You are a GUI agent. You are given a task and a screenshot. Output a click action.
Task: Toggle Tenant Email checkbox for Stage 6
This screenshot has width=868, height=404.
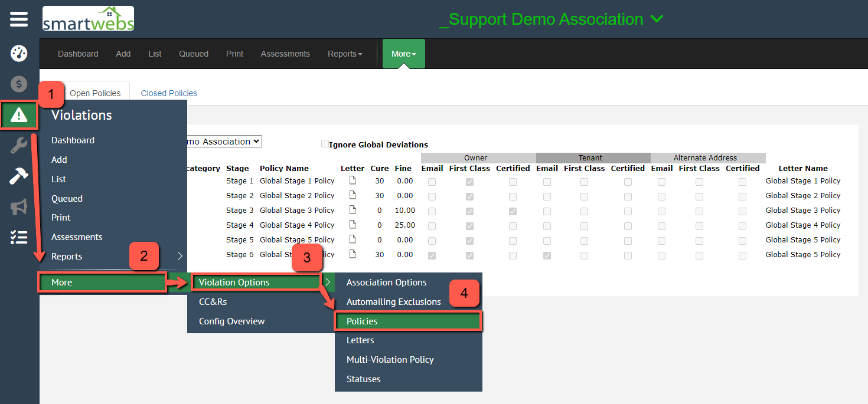coord(547,255)
